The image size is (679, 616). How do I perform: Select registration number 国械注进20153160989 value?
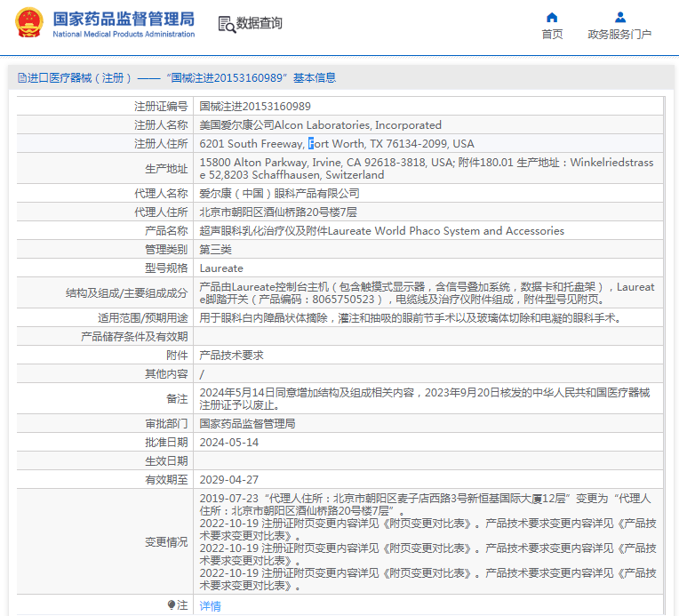[x=255, y=107]
